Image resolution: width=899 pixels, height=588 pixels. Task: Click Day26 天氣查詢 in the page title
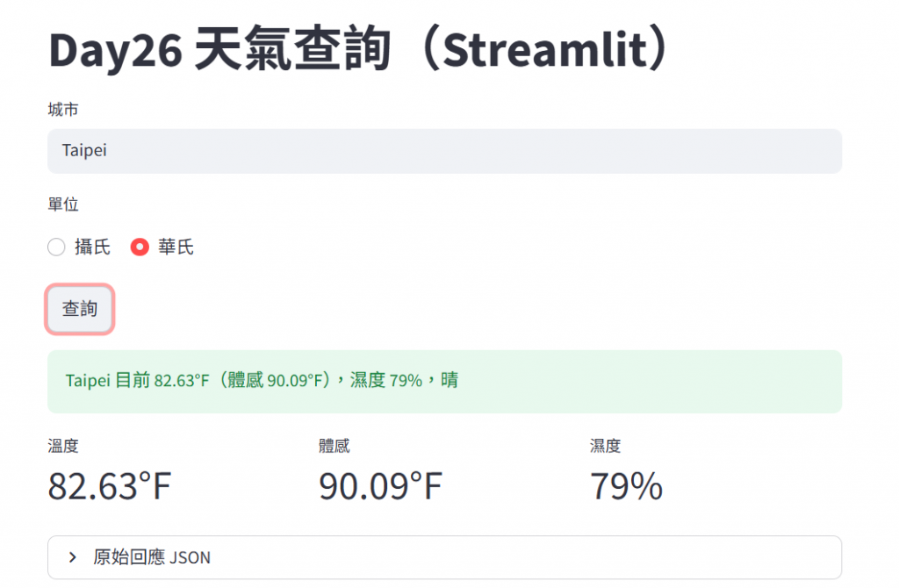220,50
